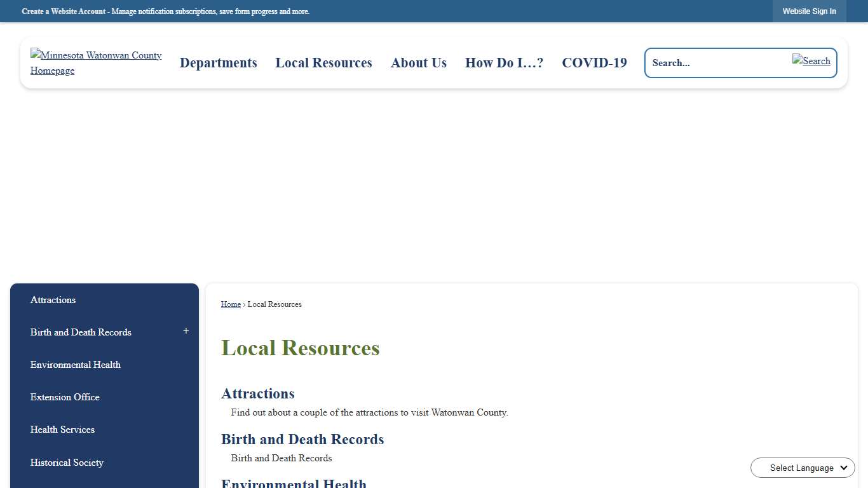Image resolution: width=868 pixels, height=488 pixels.
Task: Open the Extension Office sidebar entry
Action: pos(65,397)
